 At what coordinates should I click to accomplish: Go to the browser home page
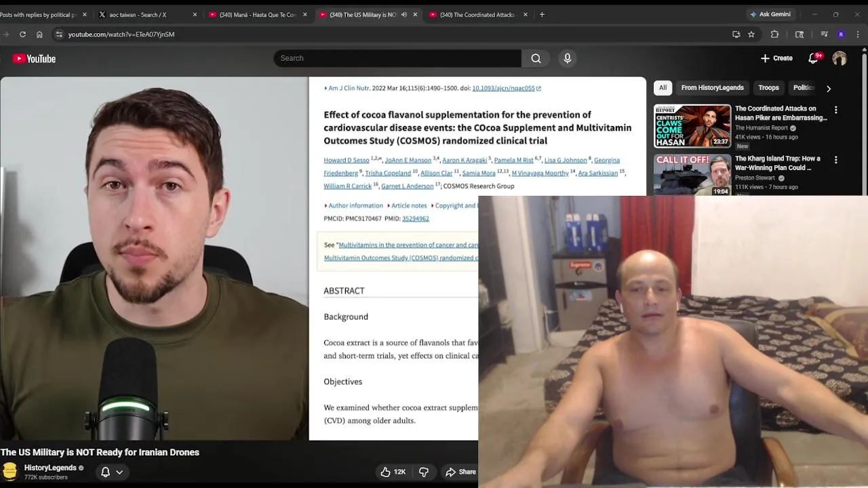tap(39, 34)
